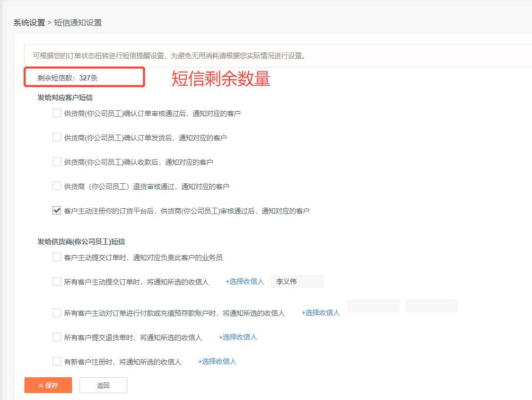Check order shipped customer notification checkbox
This screenshot has width=532, height=400.
click(x=57, y=137)
